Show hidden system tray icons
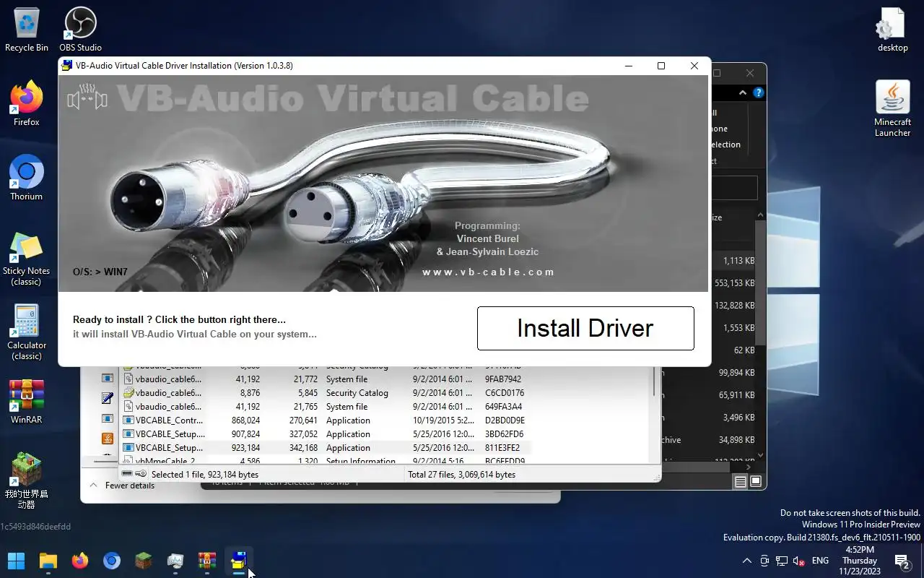 click(x=746, y=561)
